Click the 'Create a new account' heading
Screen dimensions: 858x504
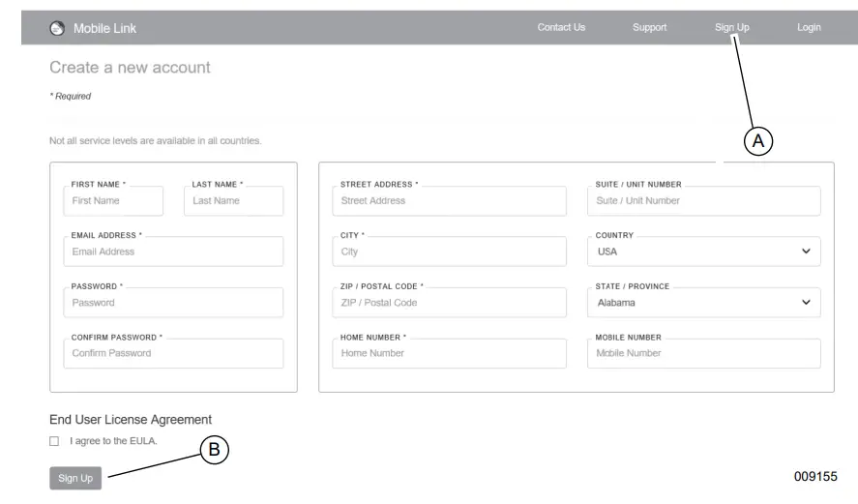pos(130,68)
